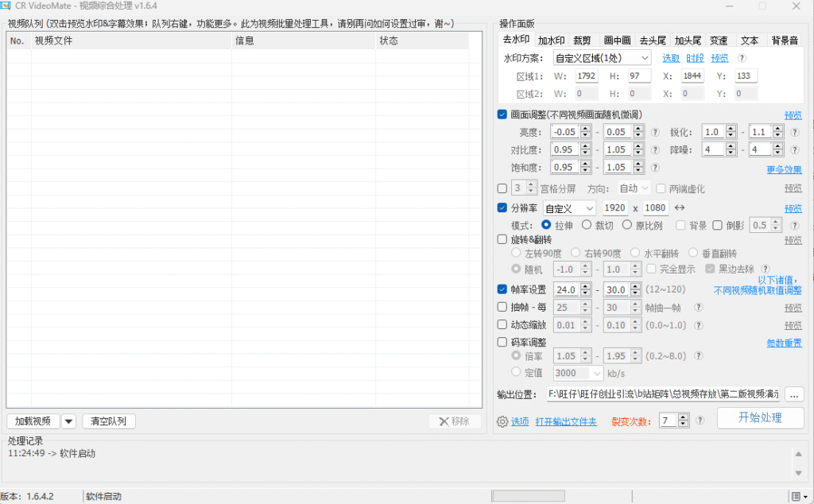Enable the 旋转&翻转 checkbox
This screenshot has height=504, width=814.
click(502, 239)
